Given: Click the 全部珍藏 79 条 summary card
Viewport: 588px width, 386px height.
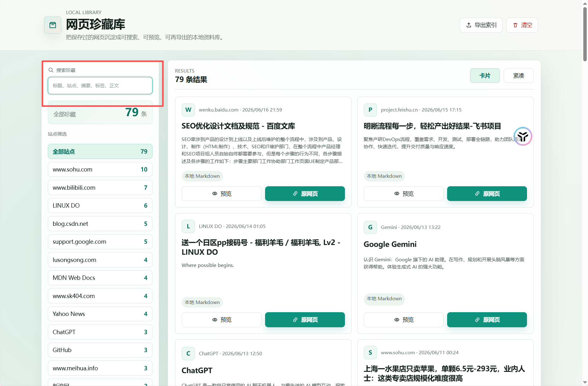Looking at the screenshot, I should point(100,112).
